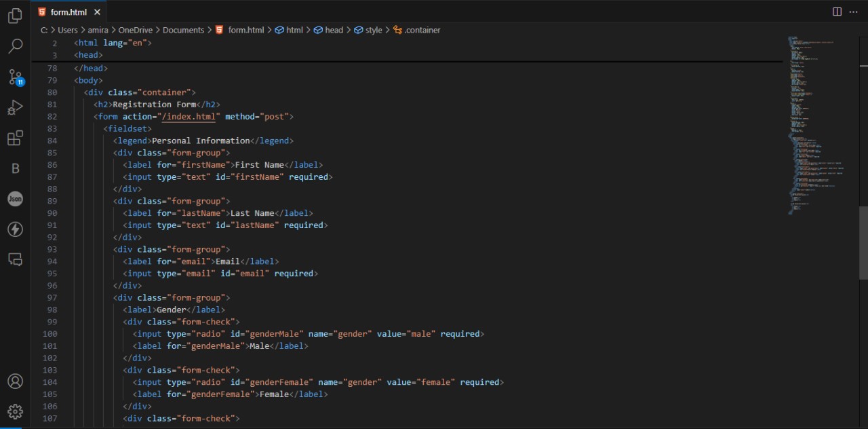Click 'C:' in the breadcrumb path
The height and width of the screenshot is (429, 868).
pos(44,30)
